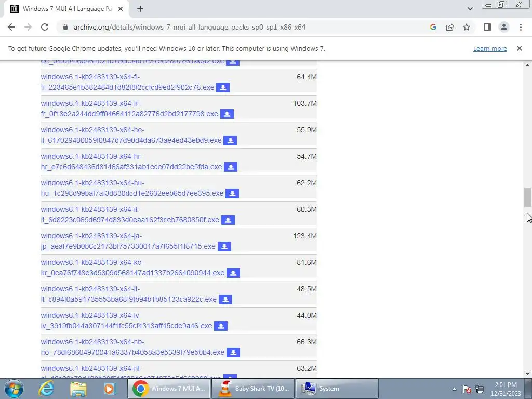
Task: Switch to Baby Shark TV taskbar window
Action: pos(253,389)
